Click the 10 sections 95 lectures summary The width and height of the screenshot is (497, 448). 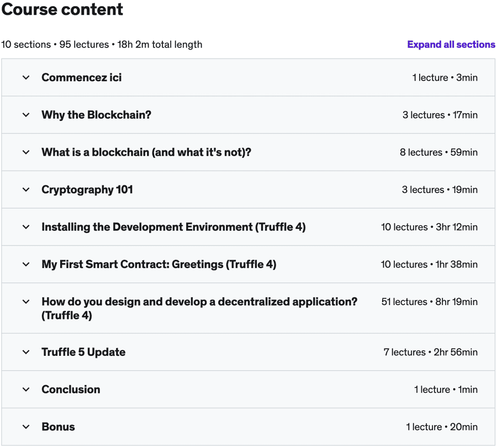click(x=102, y=44)
